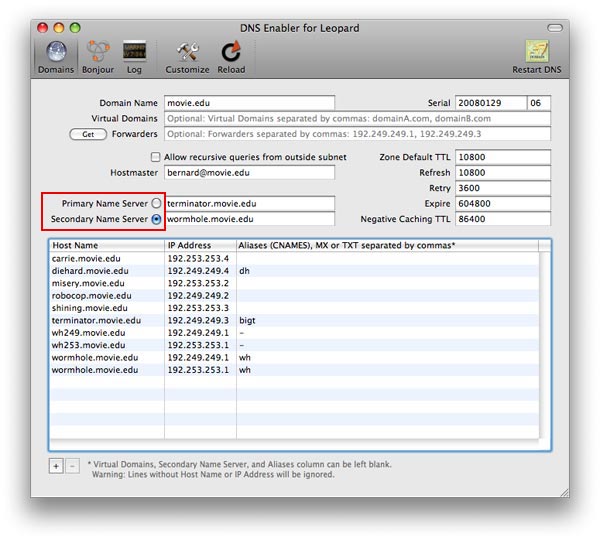Open the Customize tools icon
The height and width of the screenshot is (540, 600).
click(x=187, y=54)
